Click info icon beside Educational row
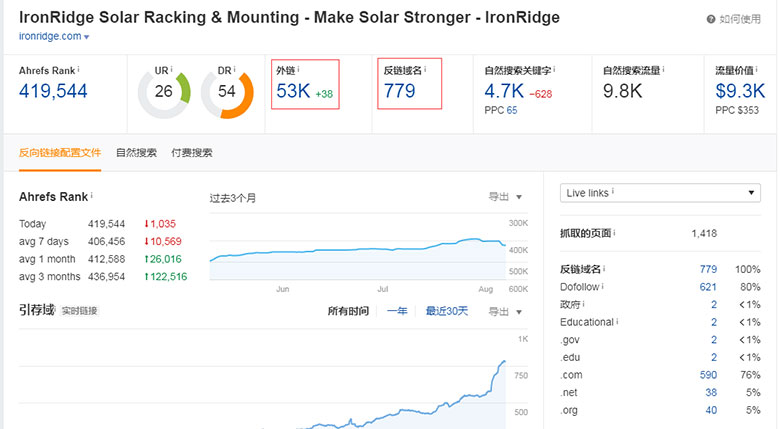 (x=618, y=322)
